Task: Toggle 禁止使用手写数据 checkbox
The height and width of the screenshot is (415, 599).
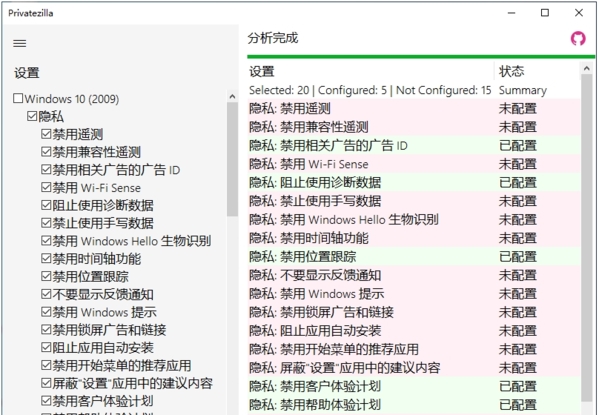Action: click(x=46, y=223)
